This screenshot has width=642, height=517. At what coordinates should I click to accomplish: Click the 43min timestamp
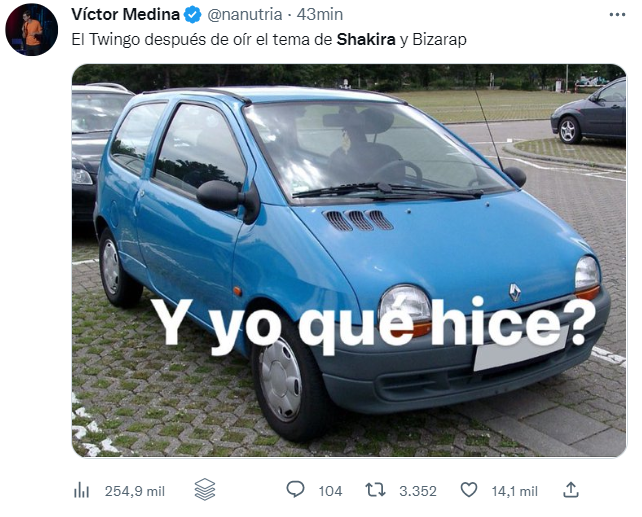click(320, 15)
